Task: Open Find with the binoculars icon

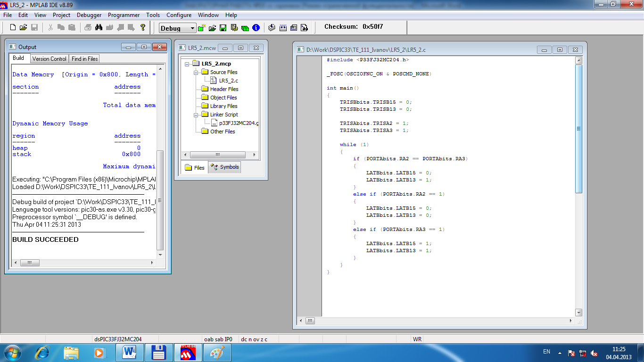Action: [x=99, y=28]
